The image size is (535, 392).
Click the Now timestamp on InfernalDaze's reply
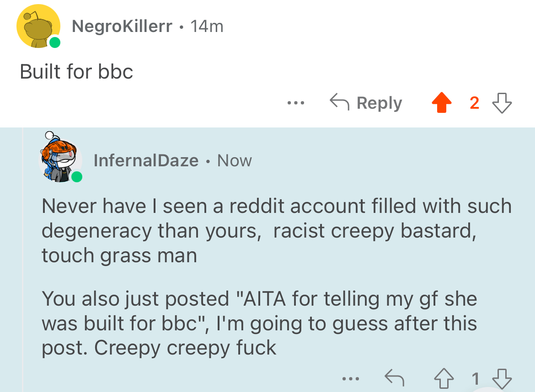click(x=235, y=160)
